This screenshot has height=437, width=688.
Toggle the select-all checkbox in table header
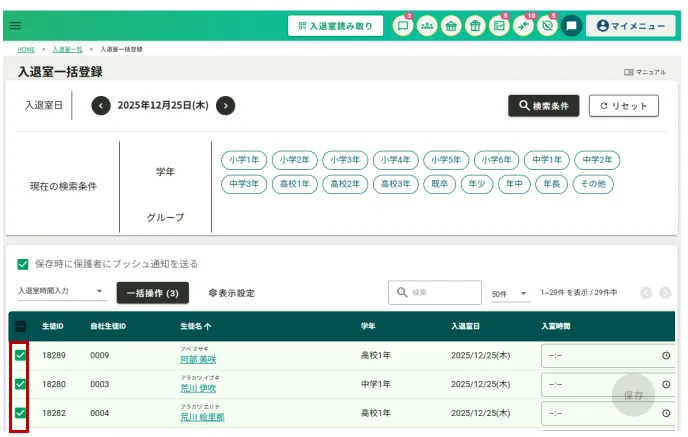tap(20, 326)
